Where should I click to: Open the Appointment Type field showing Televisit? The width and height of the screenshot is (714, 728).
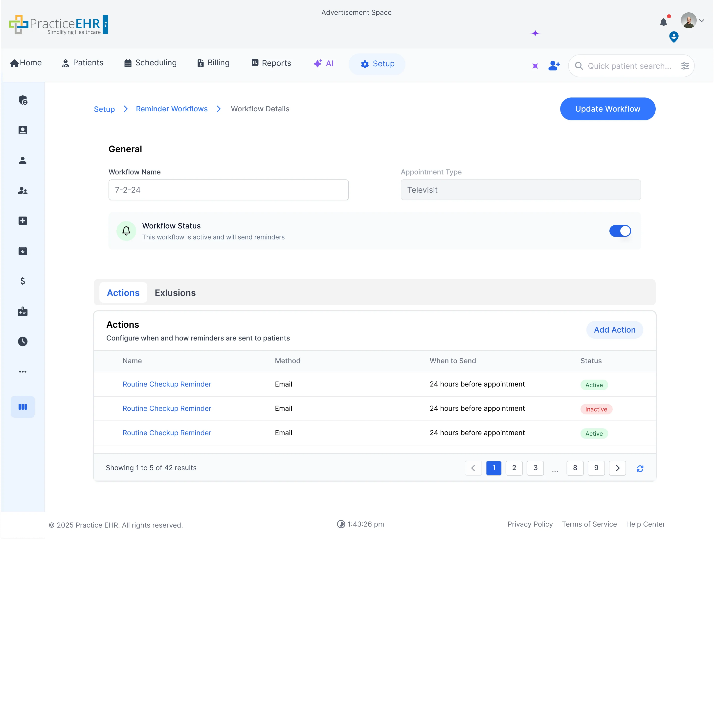[x=520, y=190]
